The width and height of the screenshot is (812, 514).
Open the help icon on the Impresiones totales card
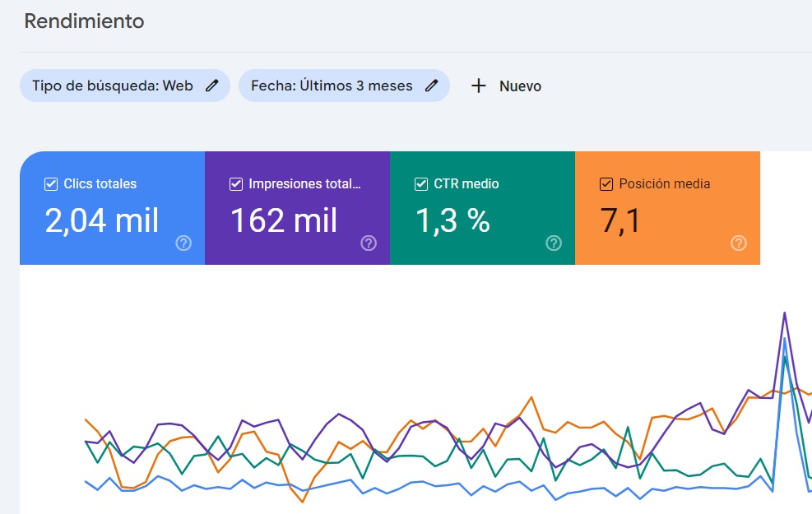click(x=369, y=243)
